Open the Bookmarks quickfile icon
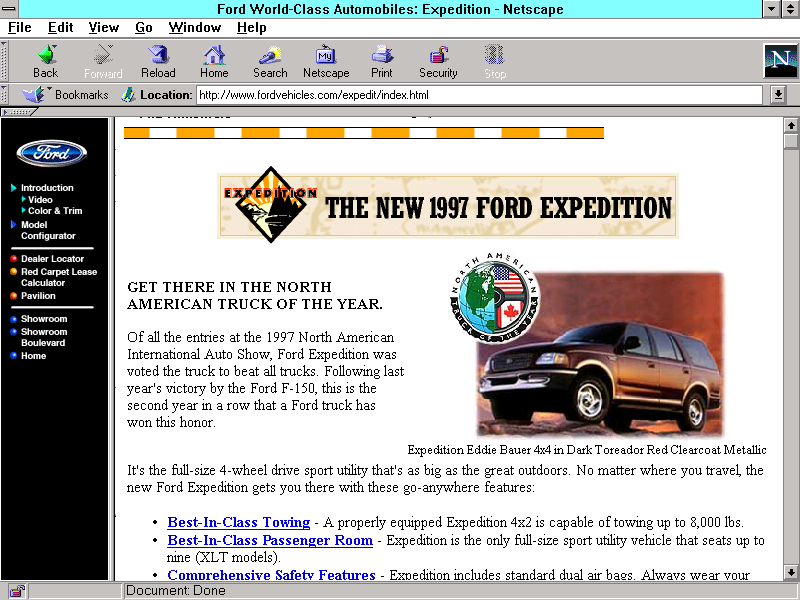 34,95
